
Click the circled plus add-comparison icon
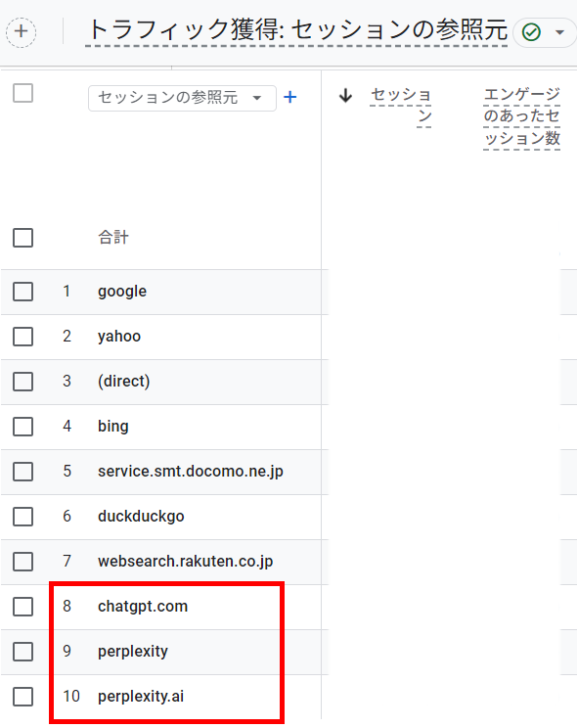(21, 32)
